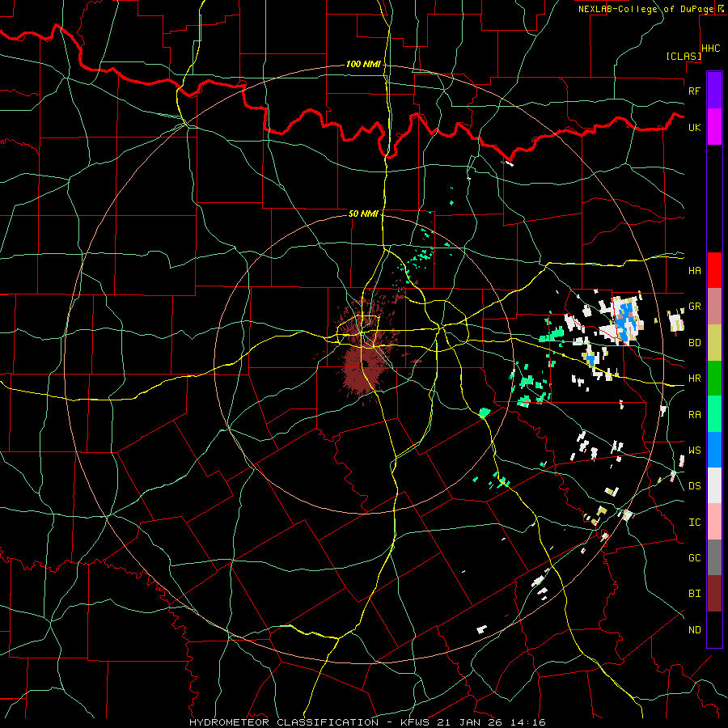Click the BI brown color swatch
The image size is (728, 728).
714,594
